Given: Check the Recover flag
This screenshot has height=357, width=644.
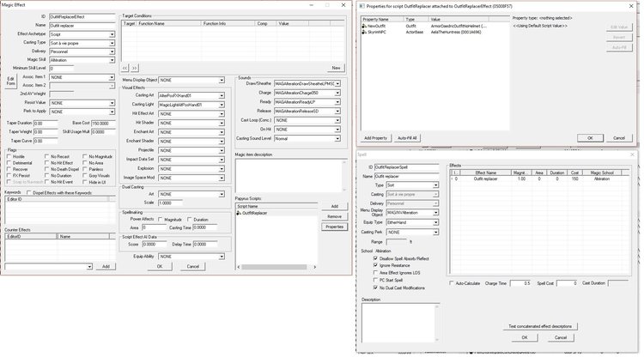Looking at the screenshot, I should tap(9, 169).
